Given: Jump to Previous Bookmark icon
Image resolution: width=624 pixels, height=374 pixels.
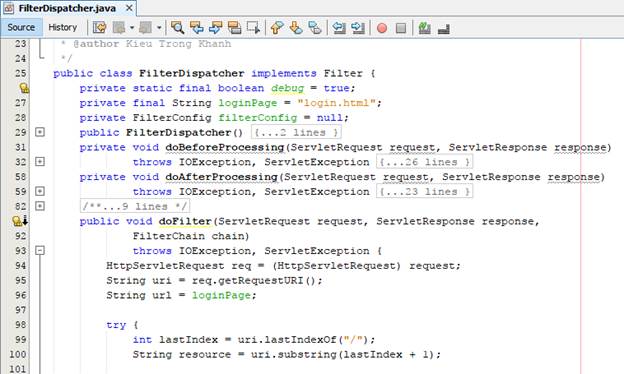Looking at the screenshot, I should pos(277,27).
